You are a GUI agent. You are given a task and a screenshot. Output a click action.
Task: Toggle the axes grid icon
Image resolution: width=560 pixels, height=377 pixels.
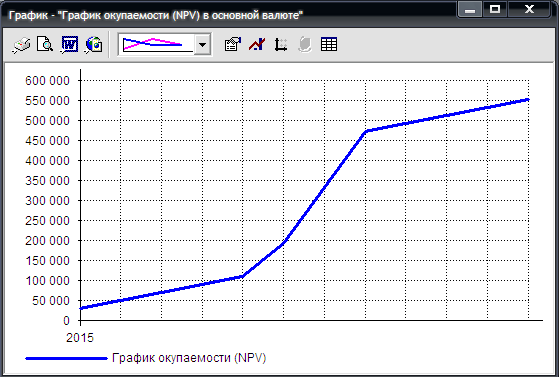point(281,45)
